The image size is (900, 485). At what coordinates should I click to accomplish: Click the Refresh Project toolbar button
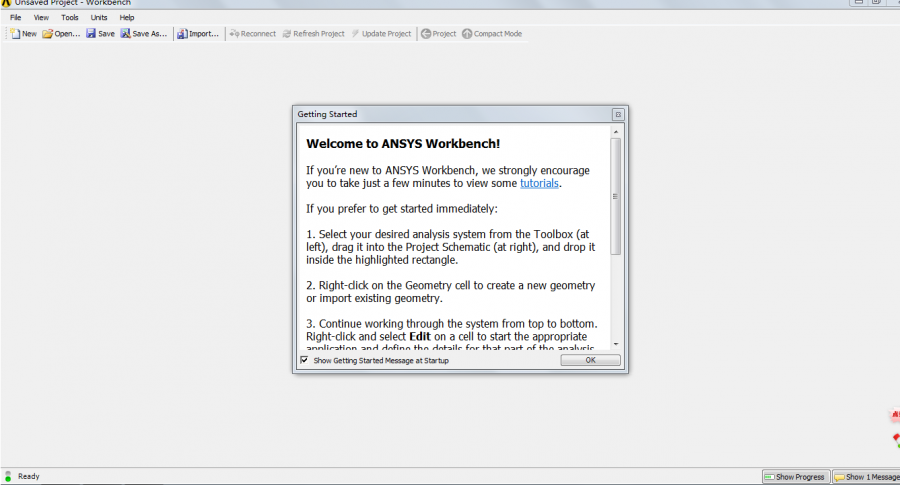tap(314, 34)
